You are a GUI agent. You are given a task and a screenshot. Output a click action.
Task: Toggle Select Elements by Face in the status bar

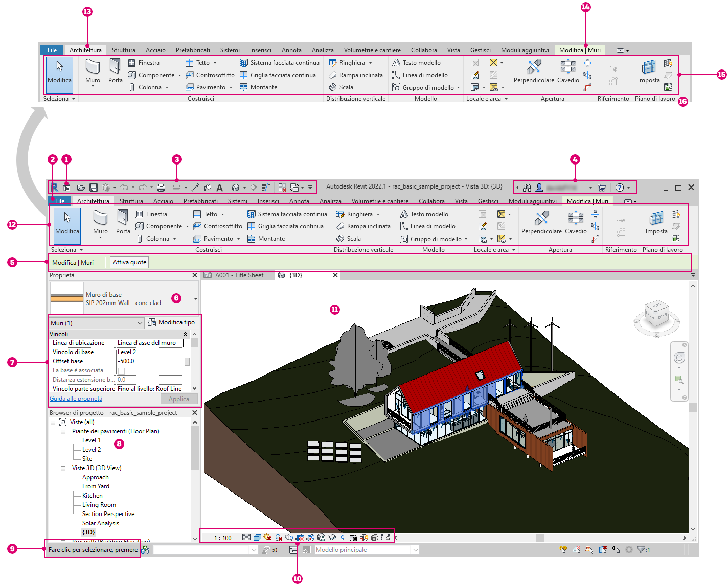pos(603,550)
